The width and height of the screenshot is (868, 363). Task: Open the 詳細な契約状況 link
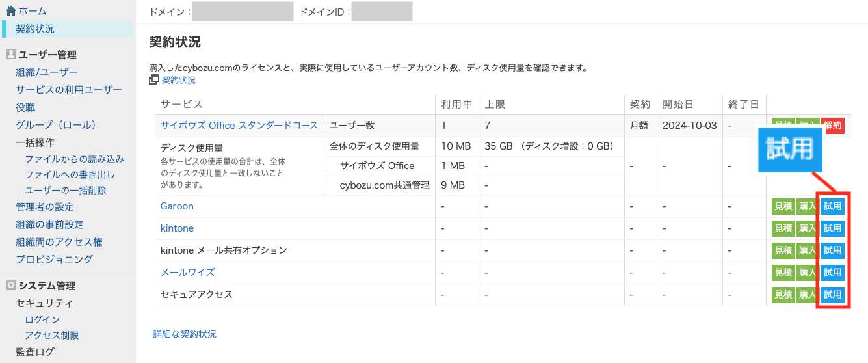(x=185, y=334)
